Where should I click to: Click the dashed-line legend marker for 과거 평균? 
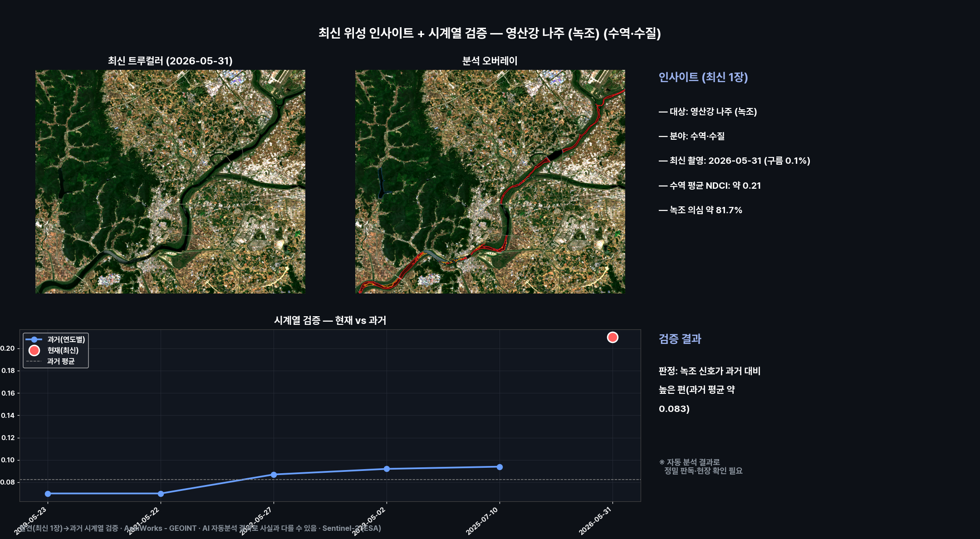[x=34, y=361]
